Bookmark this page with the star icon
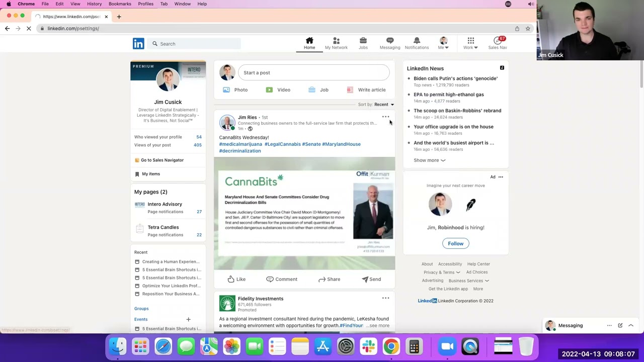644x362 pixels. click(528, 29)
